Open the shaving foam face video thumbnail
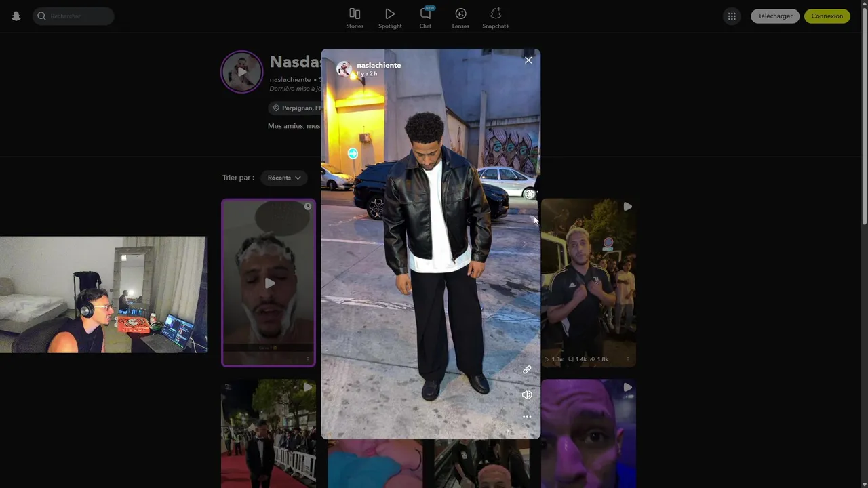Screen dimensions: 868x488 269,283
